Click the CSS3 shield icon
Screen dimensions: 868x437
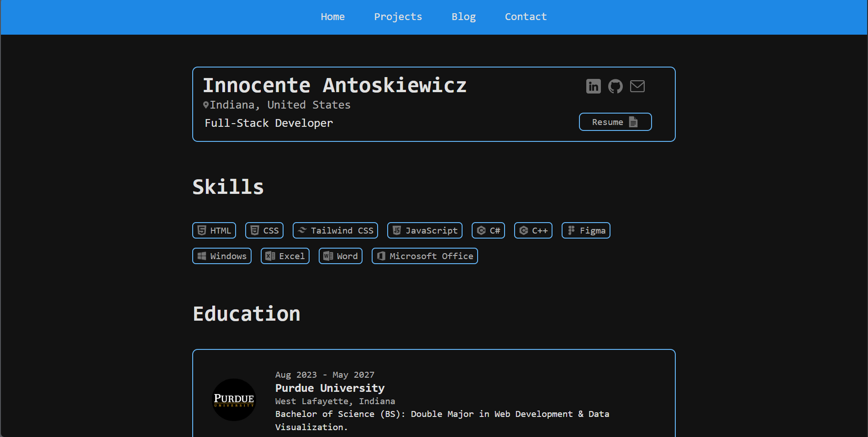[255, 230]
